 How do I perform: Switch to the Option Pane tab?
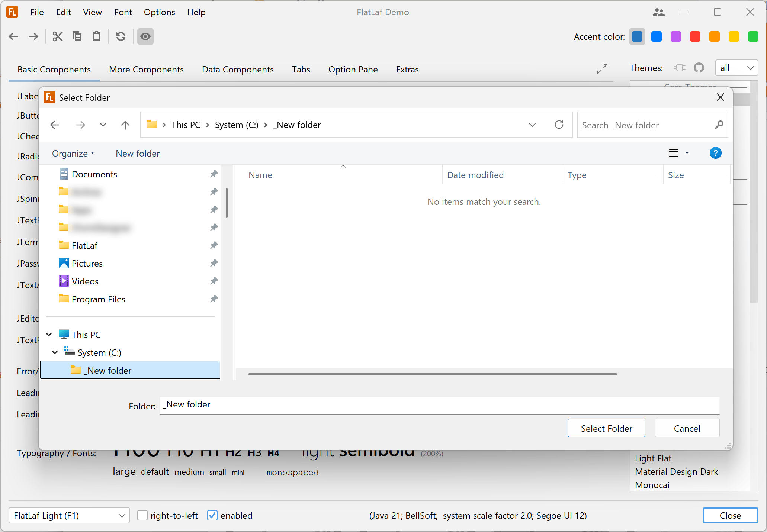click(x=353, y=70)
